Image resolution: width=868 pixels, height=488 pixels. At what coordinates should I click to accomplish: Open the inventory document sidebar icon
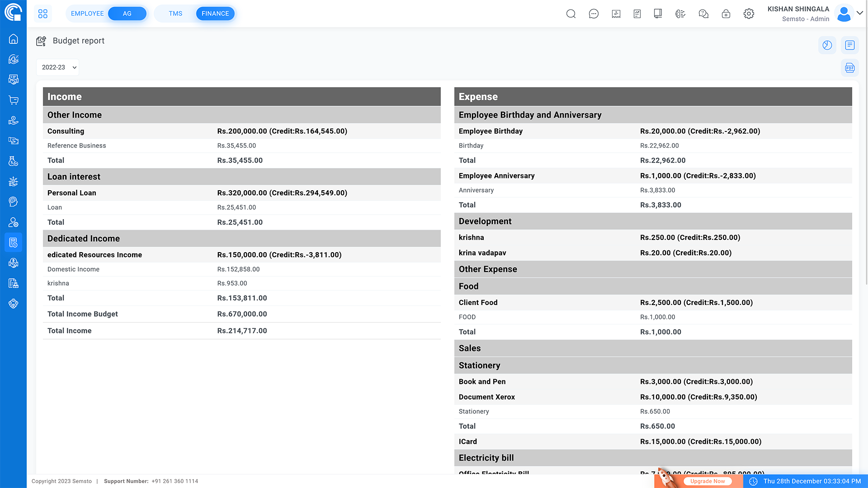(14, 283)
